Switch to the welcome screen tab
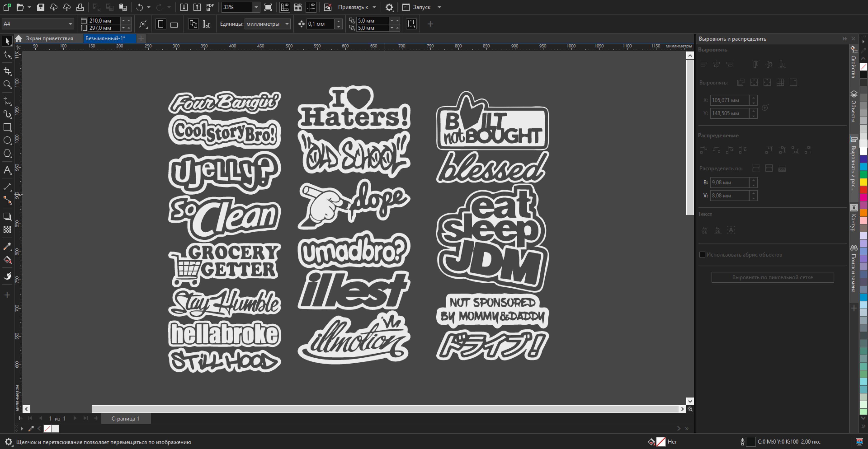868x449 pixels. click(x=49, y=38)
